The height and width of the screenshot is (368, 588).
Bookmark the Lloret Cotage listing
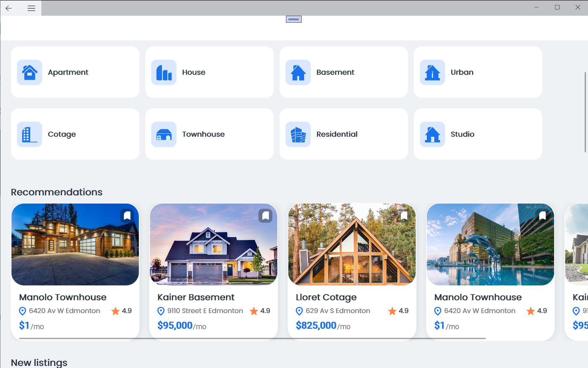click(404, 216)
